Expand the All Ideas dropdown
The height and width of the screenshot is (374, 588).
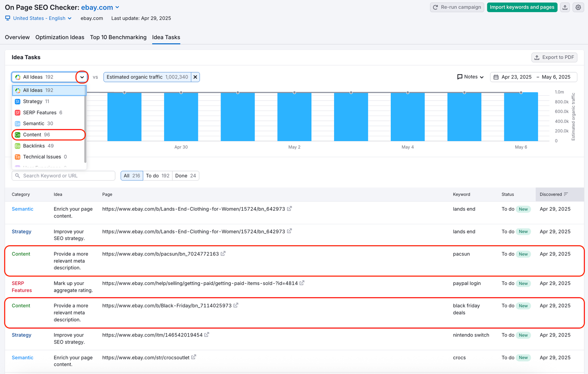coord(82,77)
